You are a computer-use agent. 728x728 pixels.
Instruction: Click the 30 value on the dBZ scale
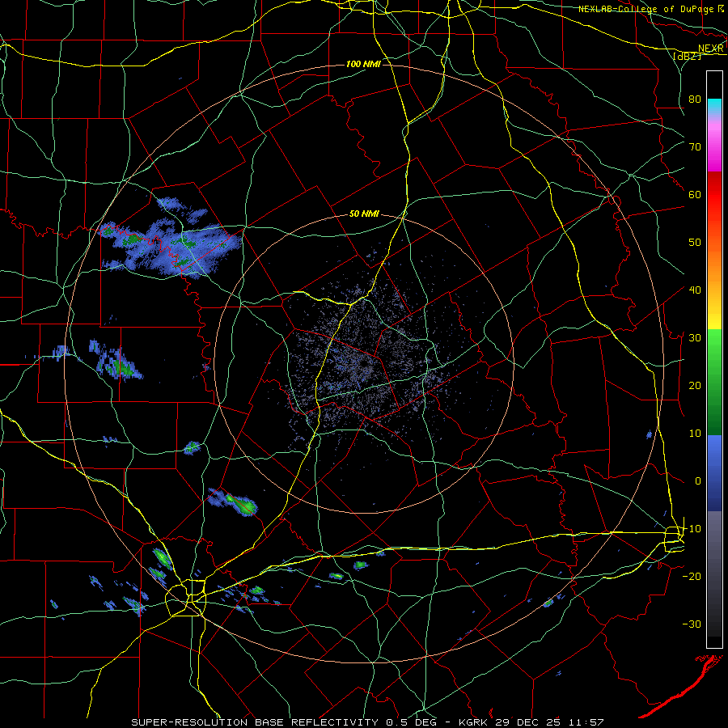pos(695,337)
